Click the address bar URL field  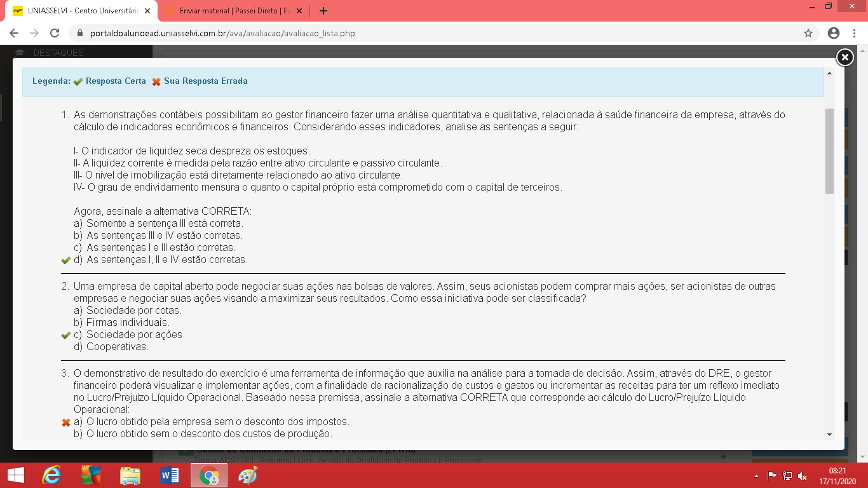pos(413,33)
